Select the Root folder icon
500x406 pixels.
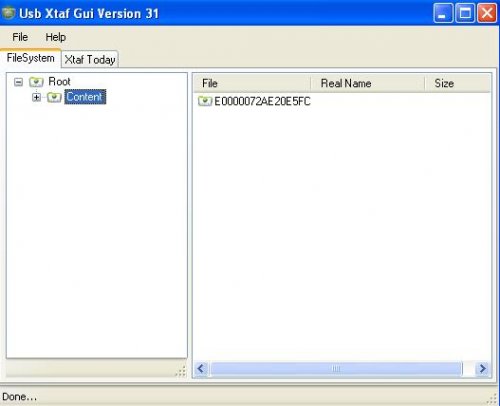click(x=36, y=82)
